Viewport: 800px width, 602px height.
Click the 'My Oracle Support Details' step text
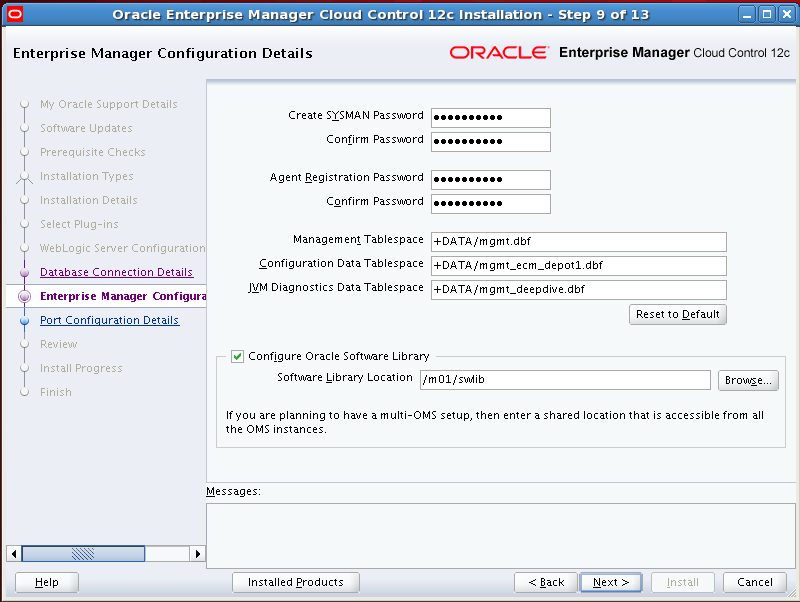(x=109, y=104)
